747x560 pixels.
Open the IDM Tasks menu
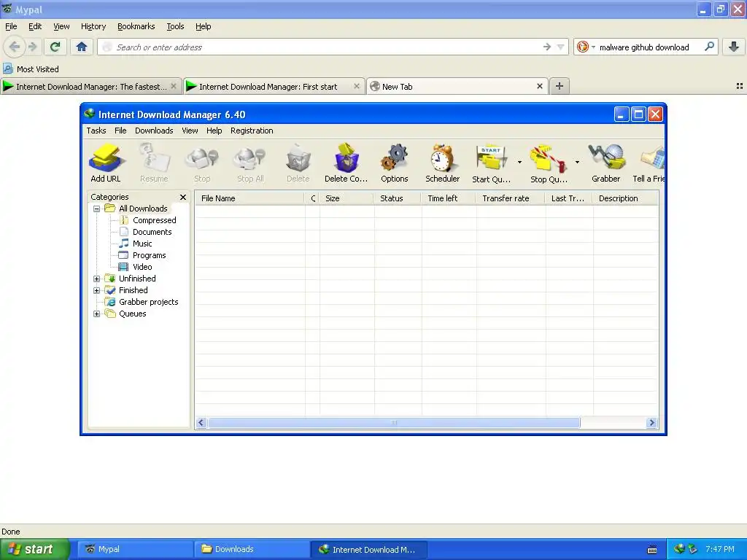coord(96,131)
